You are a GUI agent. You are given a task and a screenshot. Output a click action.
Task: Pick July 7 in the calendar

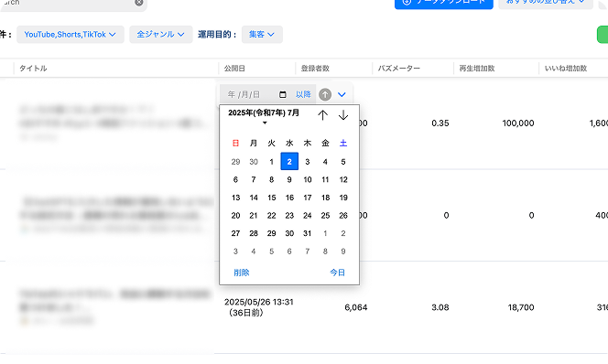[254, 179]
